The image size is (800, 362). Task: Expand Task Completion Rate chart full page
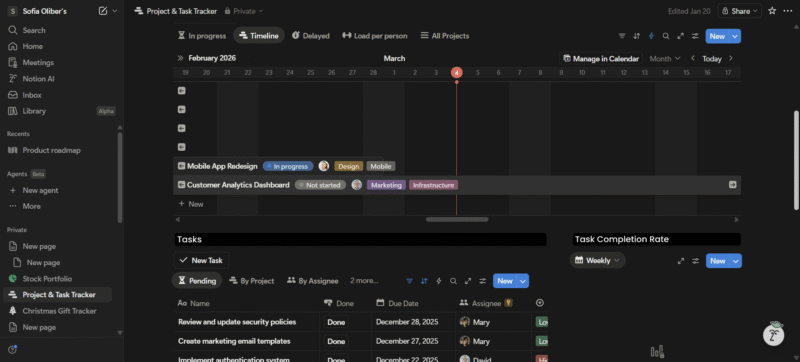tap(681, 261)
